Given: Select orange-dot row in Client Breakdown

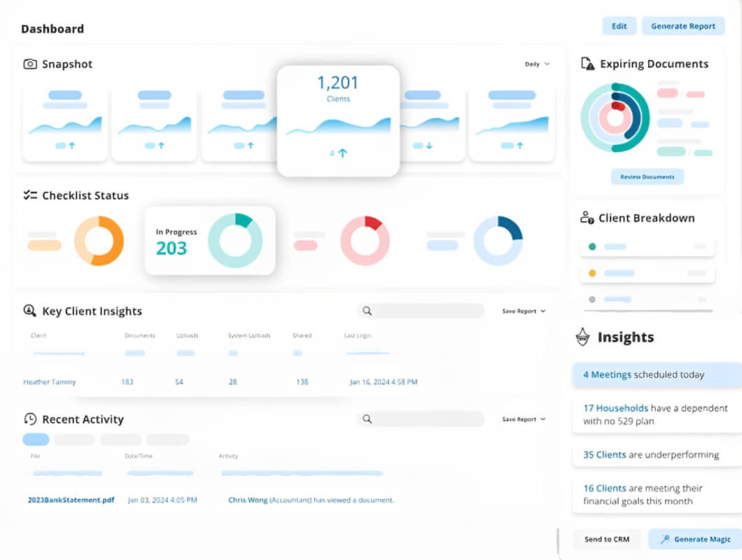Looking at the screenshot, I should pos(647,273).
